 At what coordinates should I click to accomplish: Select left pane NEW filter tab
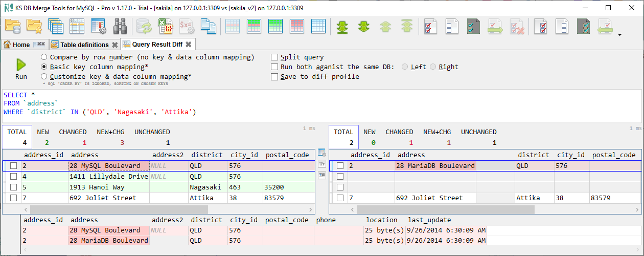coord(43,137)
